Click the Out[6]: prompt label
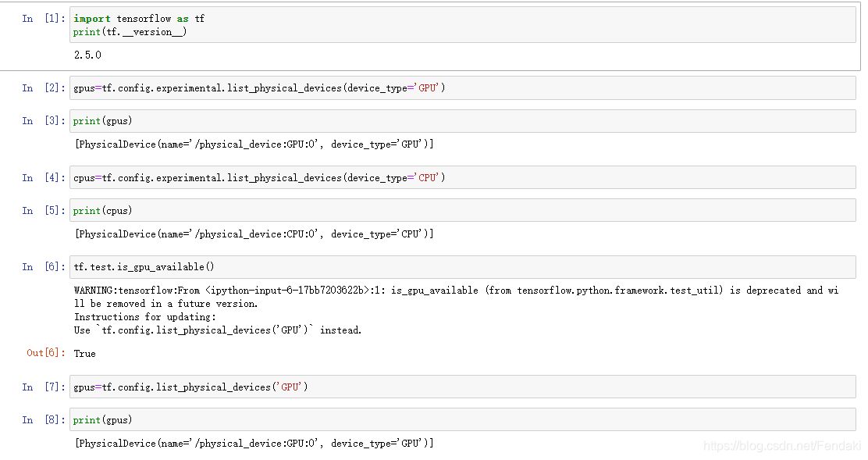This screenshot has height=460, width=868. click(46, 353)
